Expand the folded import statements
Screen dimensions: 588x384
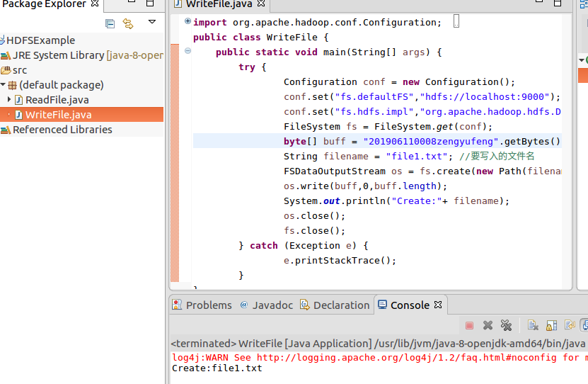[x=188, y=21]
